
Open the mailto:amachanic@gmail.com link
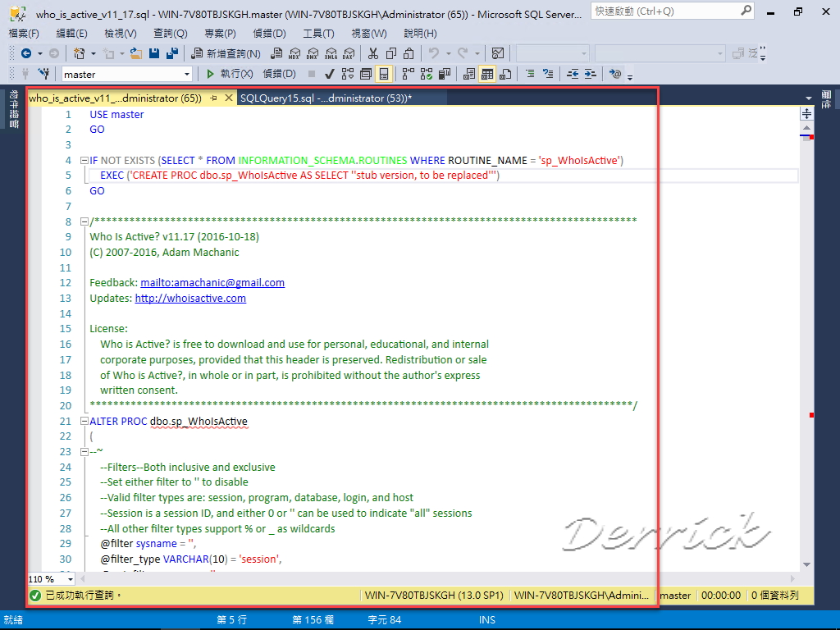[212, 282]
